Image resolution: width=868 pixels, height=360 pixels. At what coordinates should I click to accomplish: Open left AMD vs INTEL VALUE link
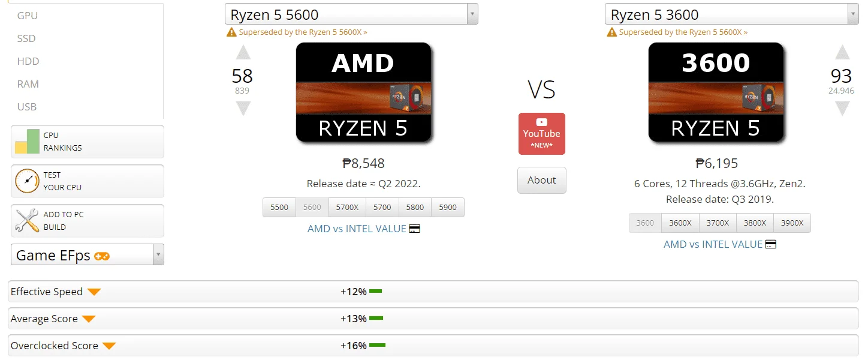pyautogui.click(x=363, y=229)
